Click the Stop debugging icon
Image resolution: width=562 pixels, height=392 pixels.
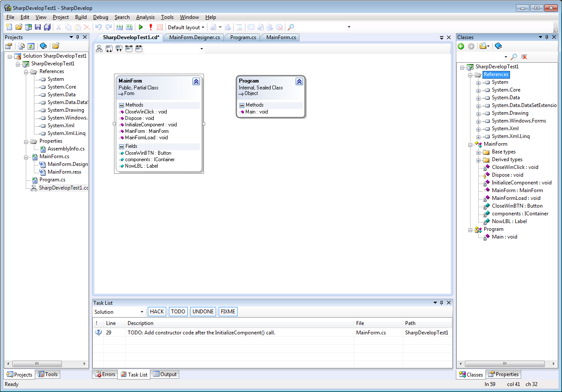160,27
